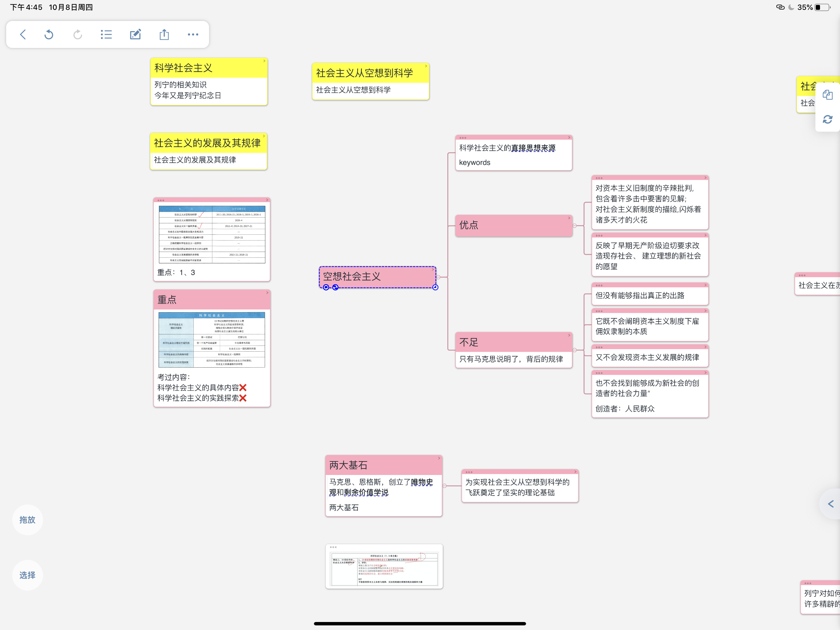Tap three-dot handle on 但没有能够指出 card
840x630 pixels.
point(599,285)
